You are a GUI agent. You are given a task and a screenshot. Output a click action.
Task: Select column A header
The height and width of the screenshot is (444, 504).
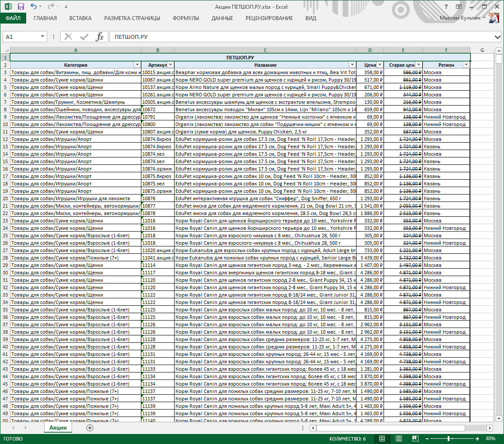[75, 50]
